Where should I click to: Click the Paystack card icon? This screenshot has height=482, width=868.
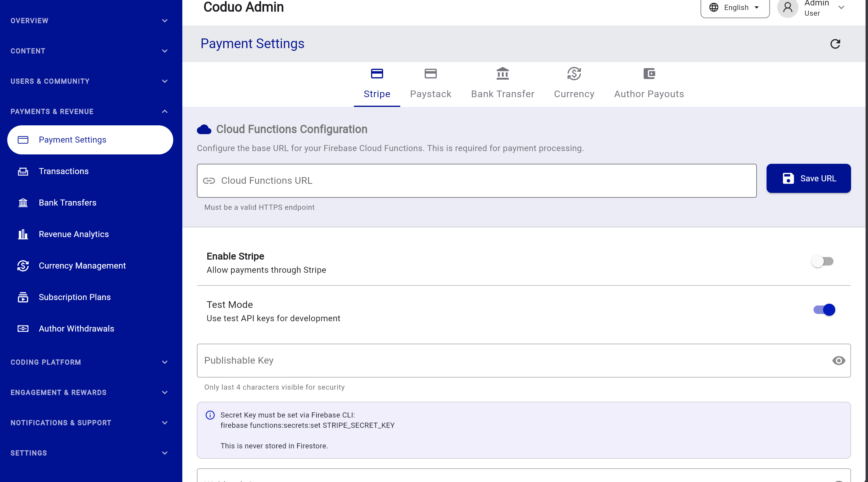pos(430,74)
